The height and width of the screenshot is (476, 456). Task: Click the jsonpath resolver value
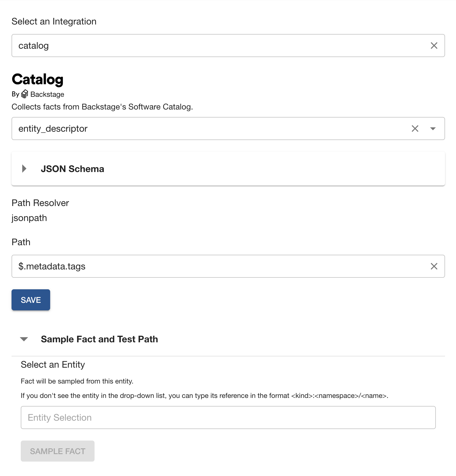click(x=29, y=218)
